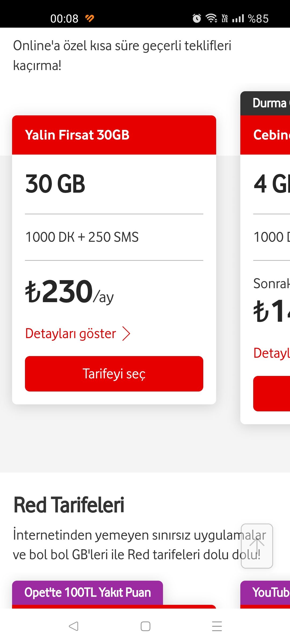The image size is (290, 644).
Task: Tap the Durma label above the second card
Action: [265, 103]
